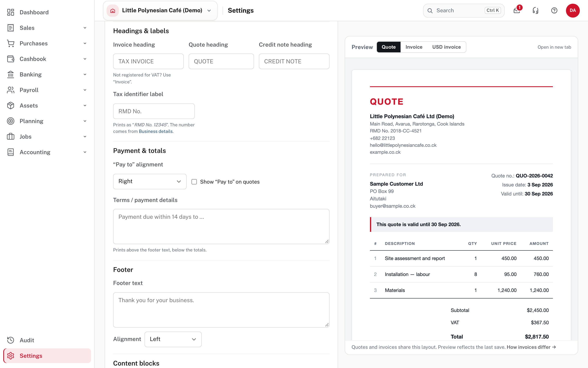Click the Quote heading input field
This screenshot has height=368, width=588.
(221, 61)
